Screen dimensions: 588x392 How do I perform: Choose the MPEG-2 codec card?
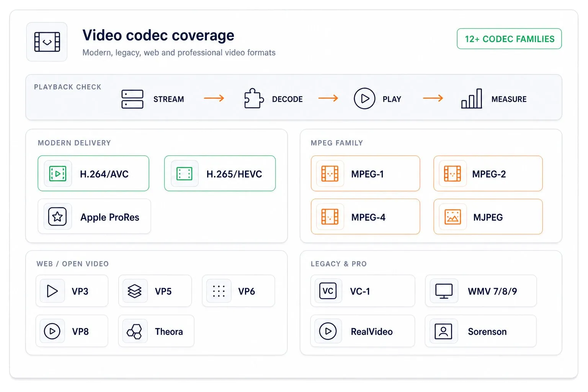point(488,173)
